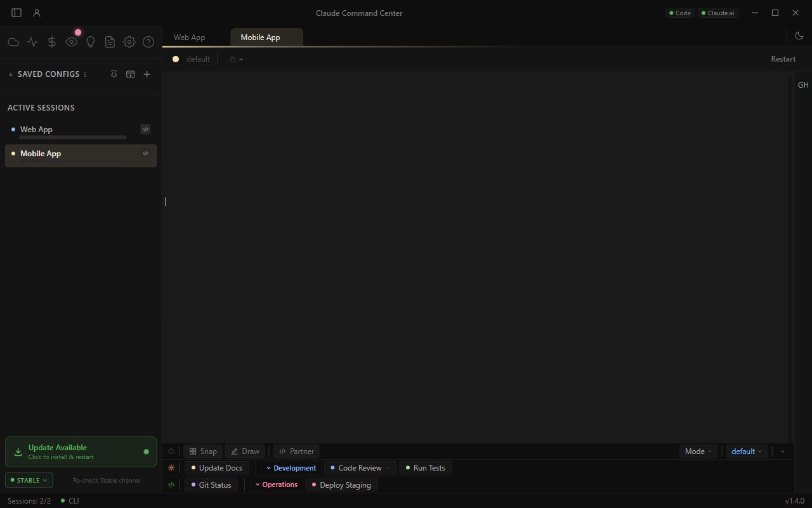Image resolution: width=812 pixels, height=508 pixels.
Task: Click the green code icon beside Git Status
Action: click(x=171, y=485)
